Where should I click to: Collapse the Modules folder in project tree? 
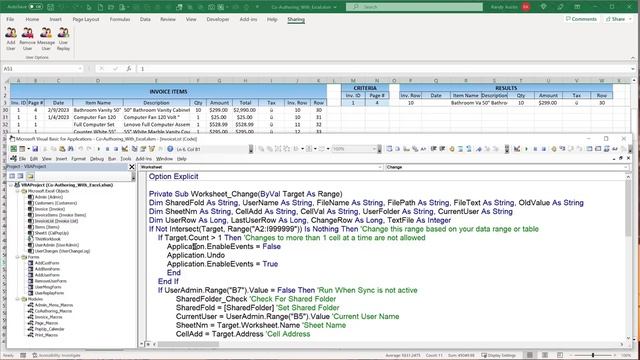click(18, 299)
